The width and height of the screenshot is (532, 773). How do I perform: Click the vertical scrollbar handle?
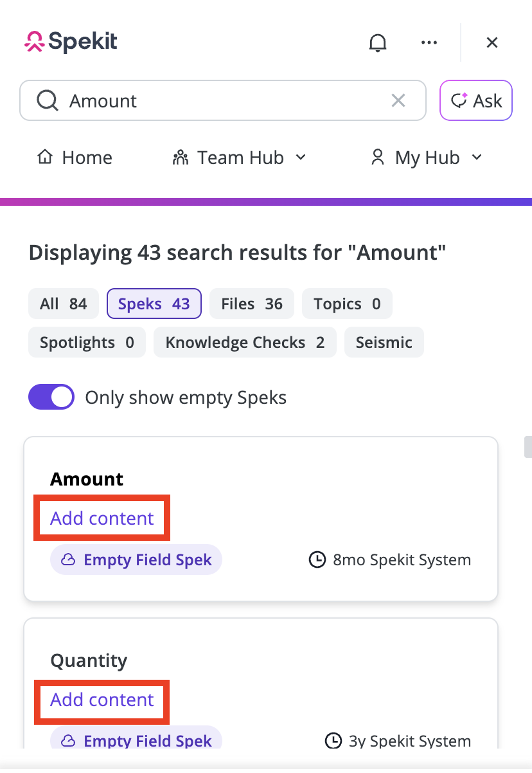coord(528,447)
